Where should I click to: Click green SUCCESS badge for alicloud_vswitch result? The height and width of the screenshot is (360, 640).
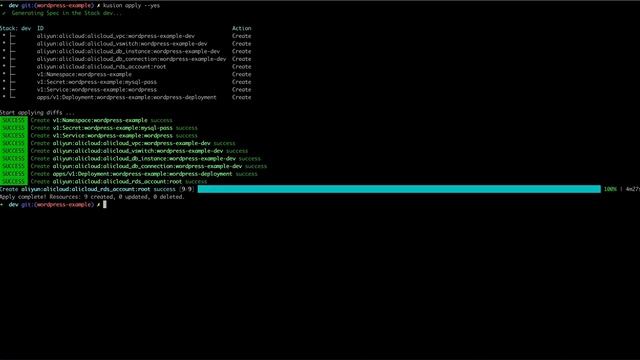[14, 151]
